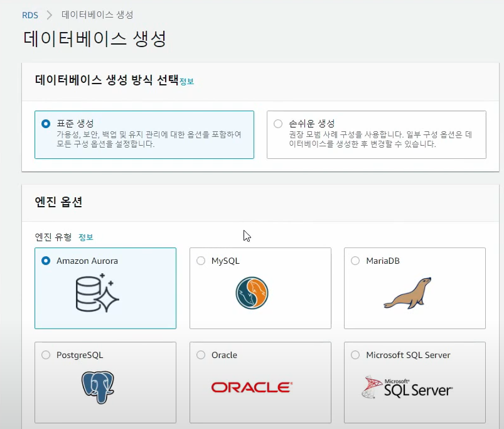
Task: Choose the Amazon Aurora engine radio button
Action: tap(46, 261)
